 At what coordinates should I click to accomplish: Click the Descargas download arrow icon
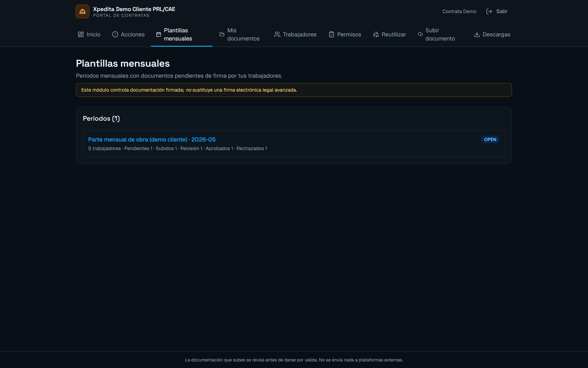[x=477, y=34]
